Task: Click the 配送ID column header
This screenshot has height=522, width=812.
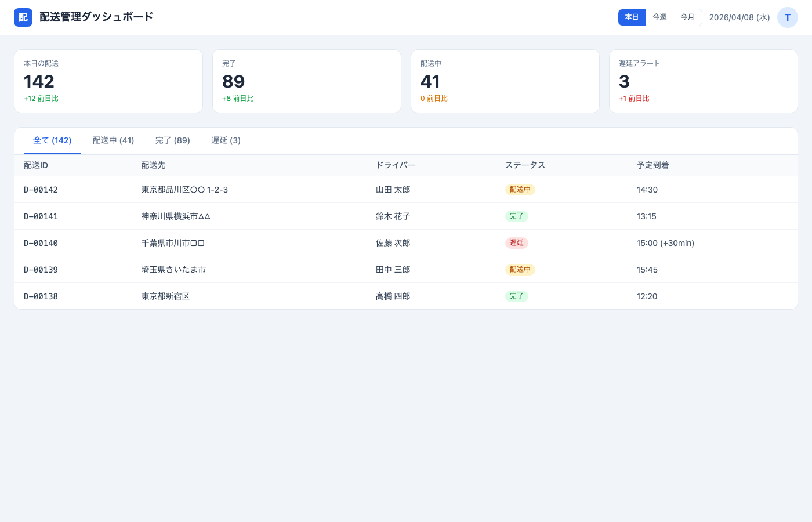Action: (36, 165)
